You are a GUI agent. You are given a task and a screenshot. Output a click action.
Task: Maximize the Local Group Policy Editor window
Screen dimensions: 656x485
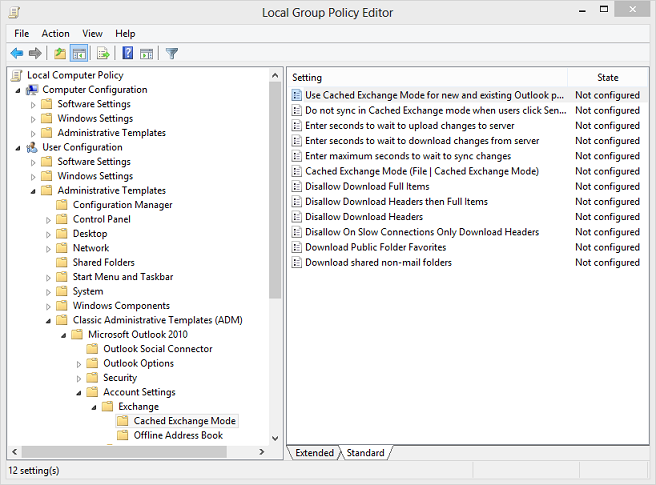(x=604, y=9)
